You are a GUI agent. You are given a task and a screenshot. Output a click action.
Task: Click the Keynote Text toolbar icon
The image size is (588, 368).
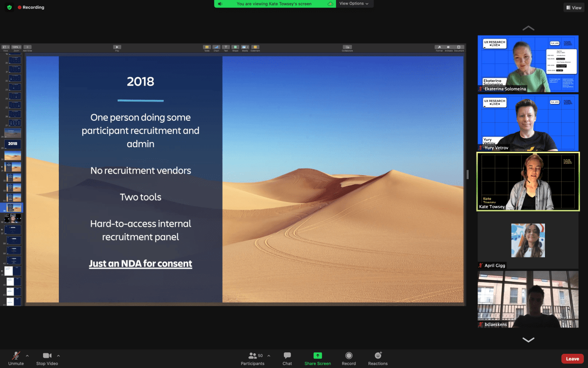tap(226, 48)
